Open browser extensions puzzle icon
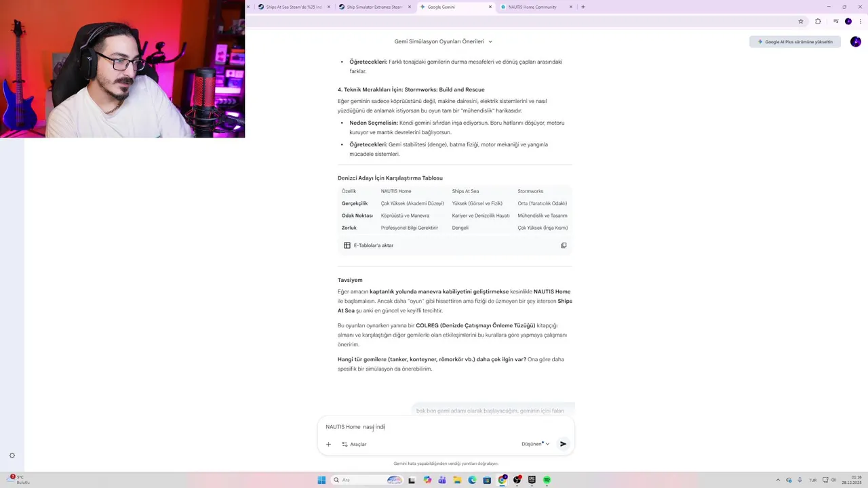Image resolution: width=868 pixels, height=488 pixels. (818, 21)
